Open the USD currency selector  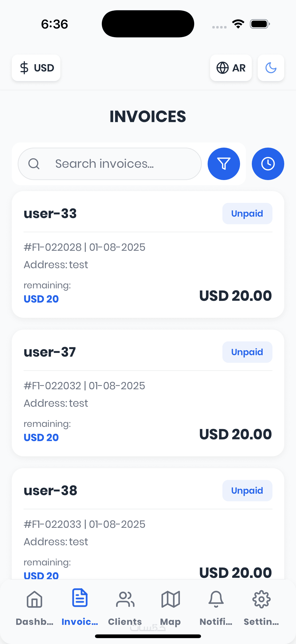coord(36,68)
